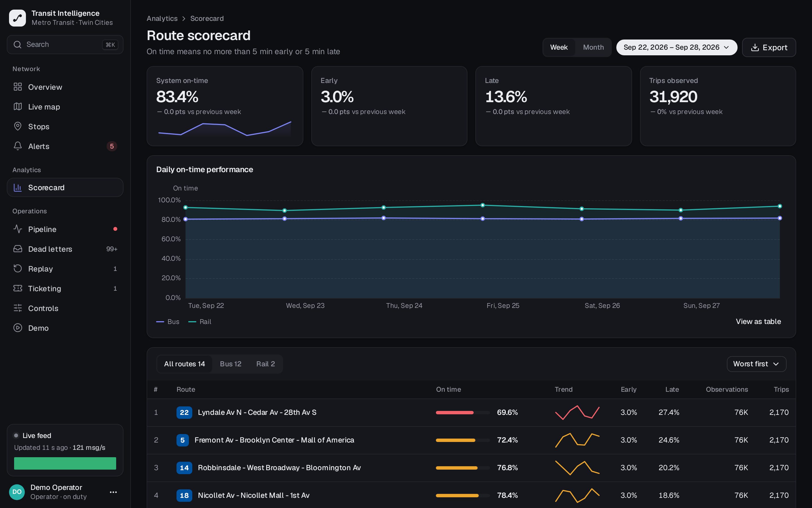
Task: Click the green Live feed throughput bar
Action: (65, 463)
